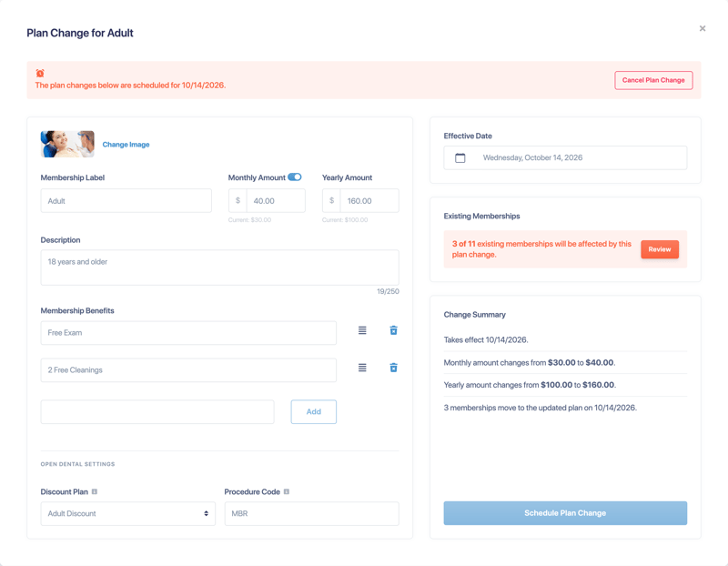Click the Free Exam benefit field
Viewport: 728px width, 566px height.
click(188, 333)
